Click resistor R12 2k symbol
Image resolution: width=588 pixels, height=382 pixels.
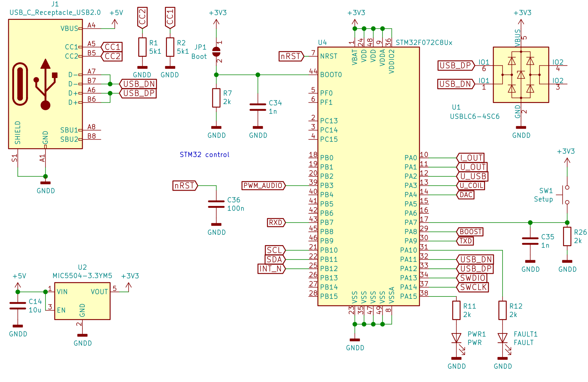pyautogui.click(x=502, y=310)
